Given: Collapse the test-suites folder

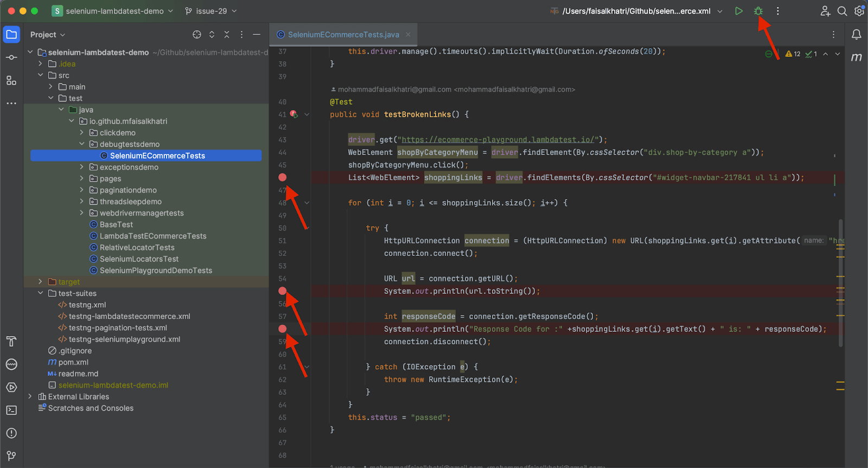Looking at the screenshot, I should (40, 293).
